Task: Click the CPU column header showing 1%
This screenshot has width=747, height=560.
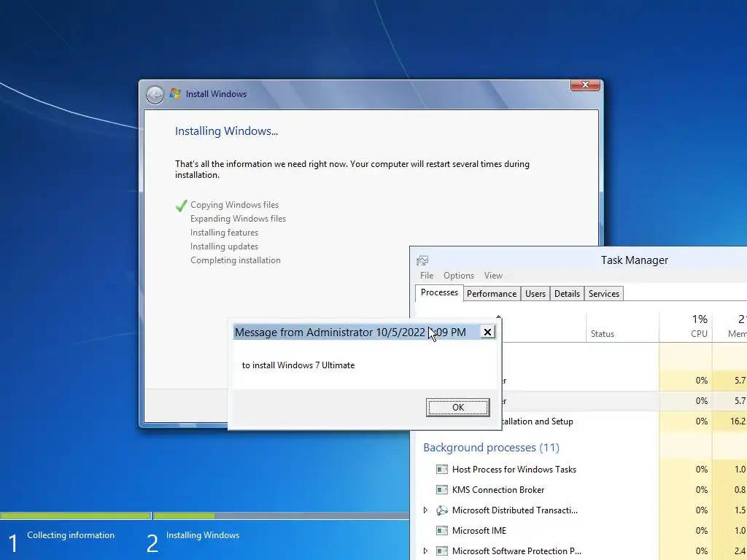Action: 686,327
